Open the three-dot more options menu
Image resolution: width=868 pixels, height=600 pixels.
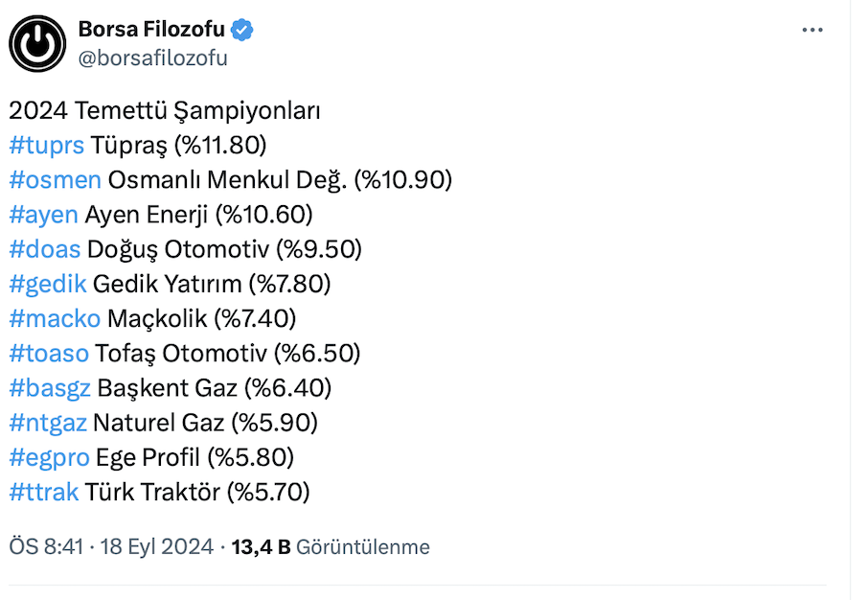pyautogui.click(x=812, y=31)
